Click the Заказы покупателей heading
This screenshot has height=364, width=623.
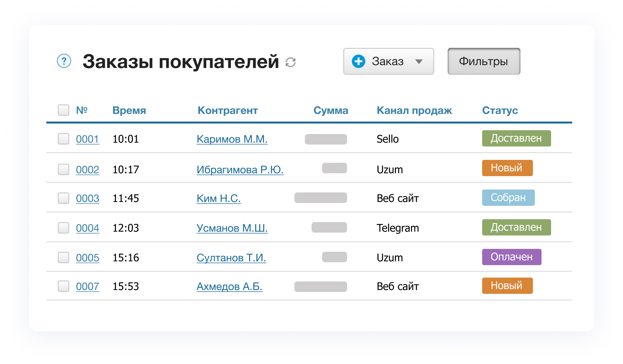pos(181,62)
